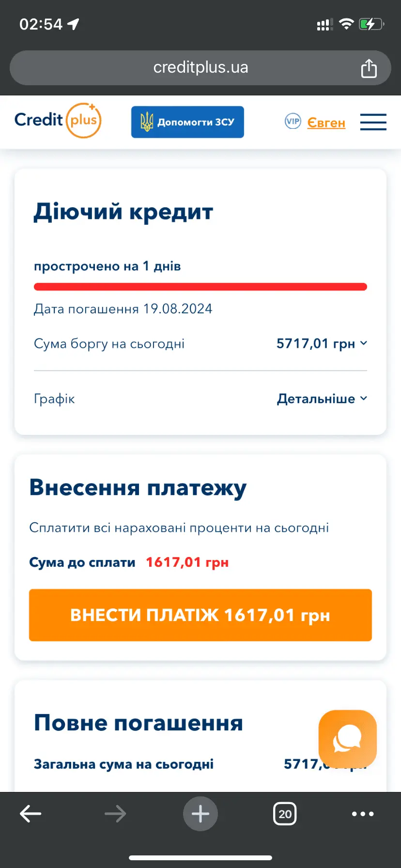Open the tab switcher showing 20 tabs

(285, 814)
